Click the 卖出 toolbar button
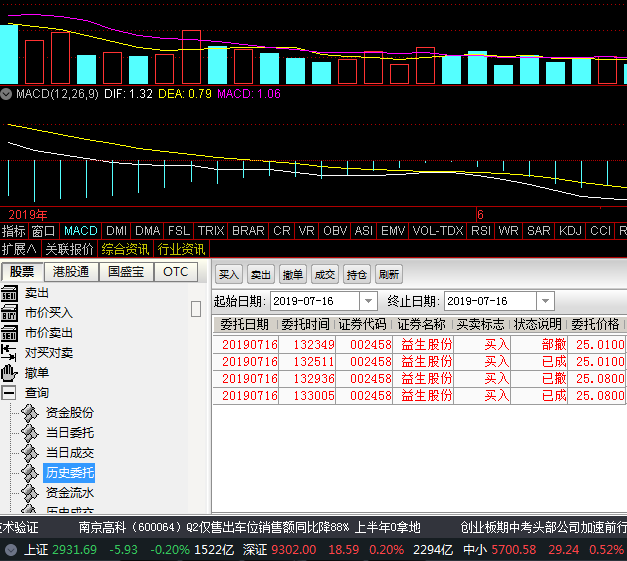The height and width of the screenshot is (561, 627). (x=261, y=275)
